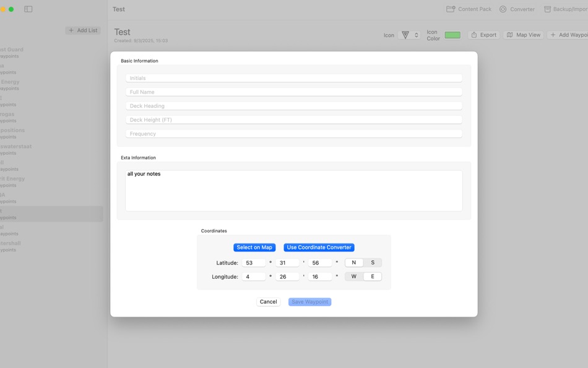Viewport: 588px width, 368px height.
Task: Open the Converter toolbar item
Action: 517,9
